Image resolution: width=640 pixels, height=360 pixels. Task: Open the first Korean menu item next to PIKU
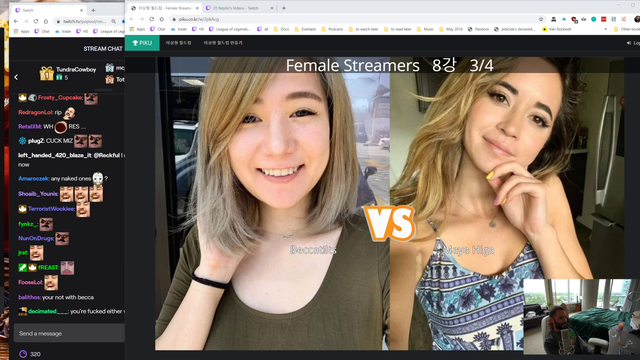(x=178, y=43)
